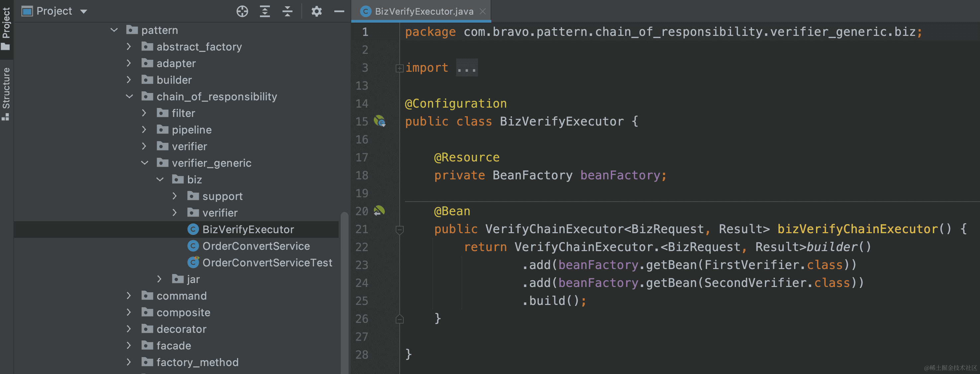Select the pipeline folder name
This screenshot has width=980, height=374.
tap(192, 130)
